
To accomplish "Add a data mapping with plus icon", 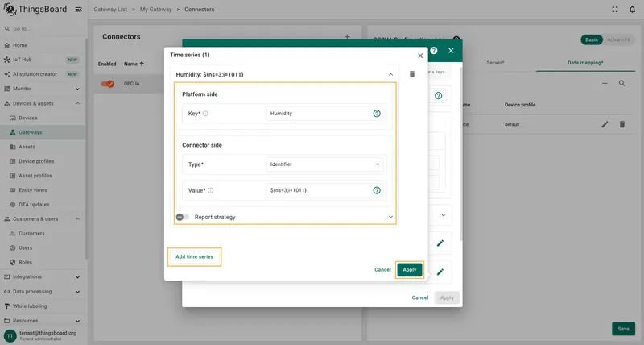I will point(605,84).
